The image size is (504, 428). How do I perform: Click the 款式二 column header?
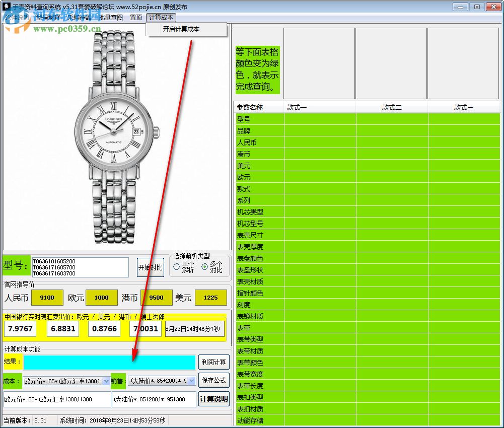pos(392,107)
